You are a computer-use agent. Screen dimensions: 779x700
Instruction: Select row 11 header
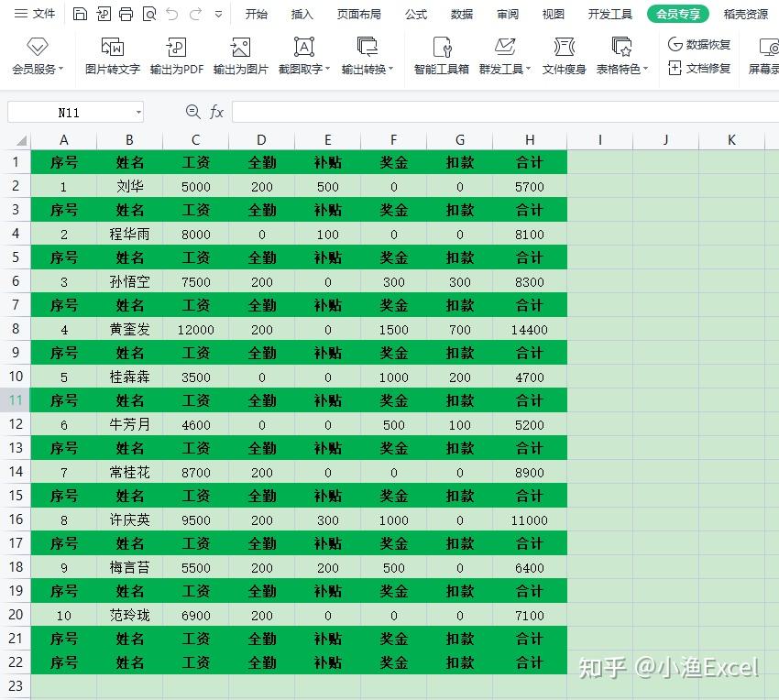tap(16, 400)
